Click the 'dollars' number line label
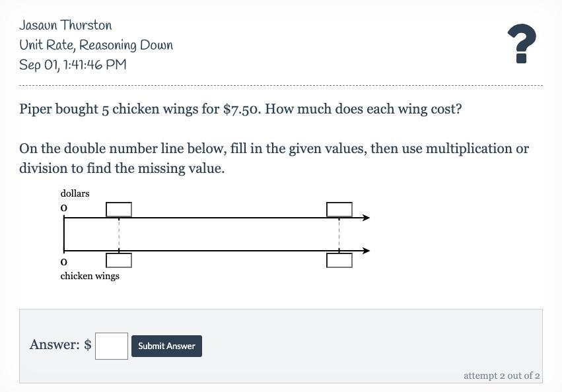 pyautogui.click(x=75, y=193)
